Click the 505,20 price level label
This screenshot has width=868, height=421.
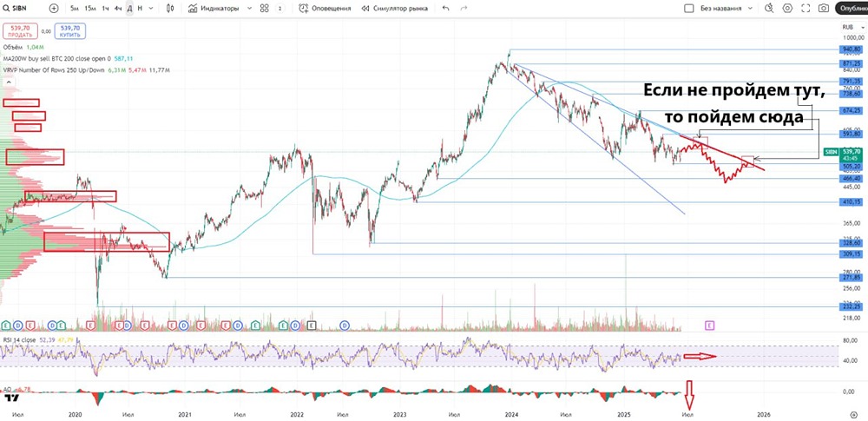[852, 165]
